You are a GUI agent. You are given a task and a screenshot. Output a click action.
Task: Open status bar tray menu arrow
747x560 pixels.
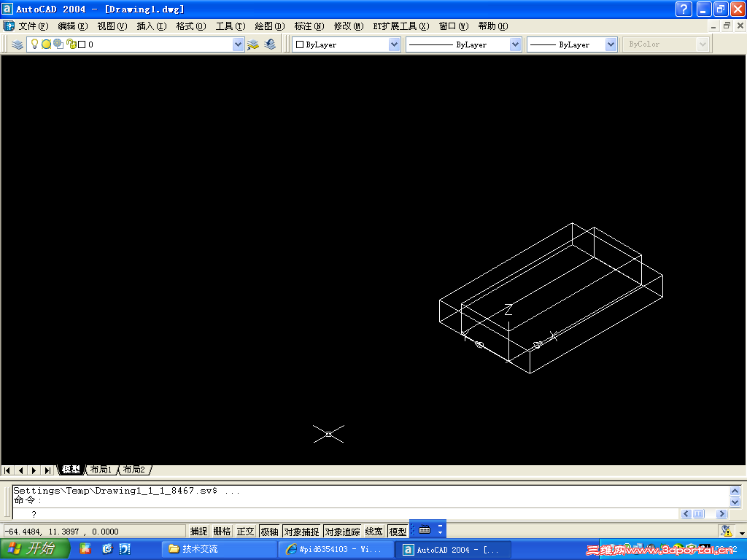[x=741, y=533]
